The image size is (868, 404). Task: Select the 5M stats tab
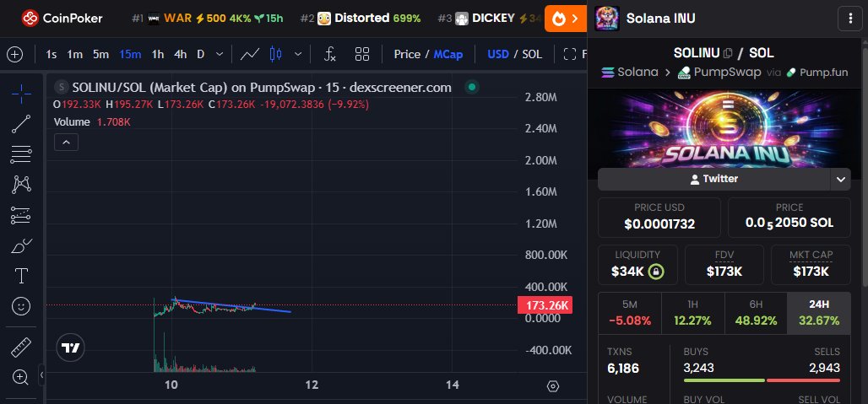coord(630,313)
